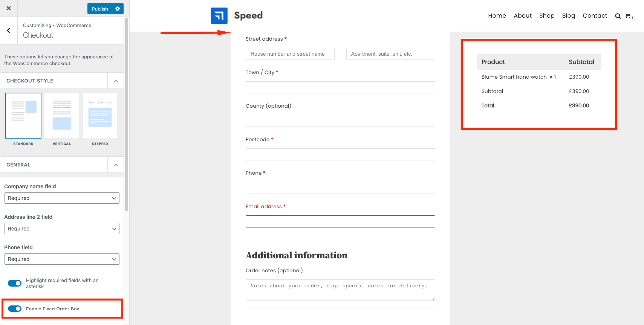
Task: Click the Speed site logo icon
Action: tap(219, 16)
